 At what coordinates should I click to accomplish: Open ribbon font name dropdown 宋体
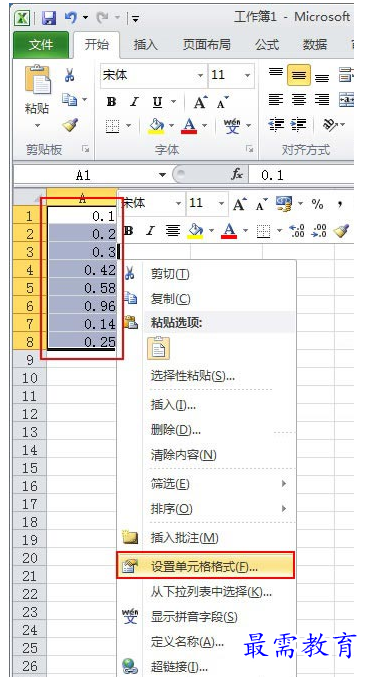[200, 75]
